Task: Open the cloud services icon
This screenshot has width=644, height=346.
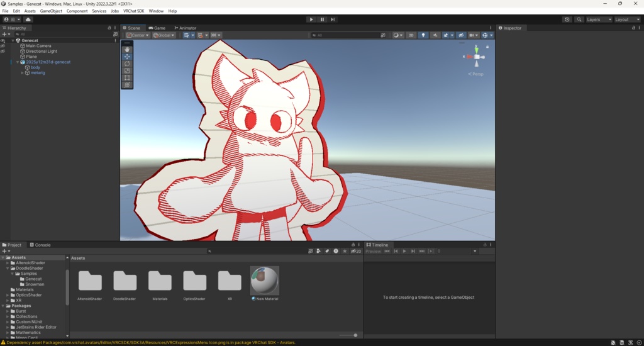Action: point(28,20)
